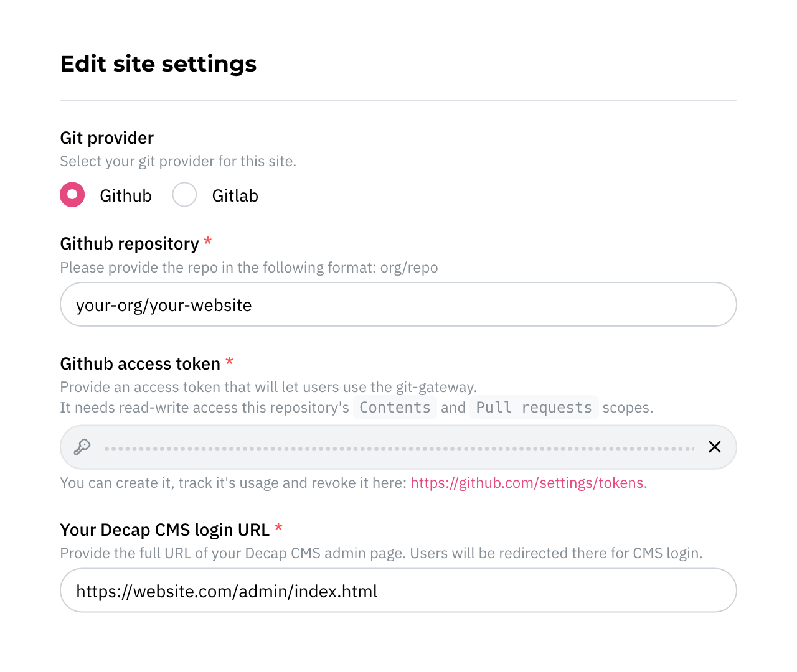The image size is (797, 672).
Task: Click the "Pull requests" scope code tag
Action: (x=534, y=408)
